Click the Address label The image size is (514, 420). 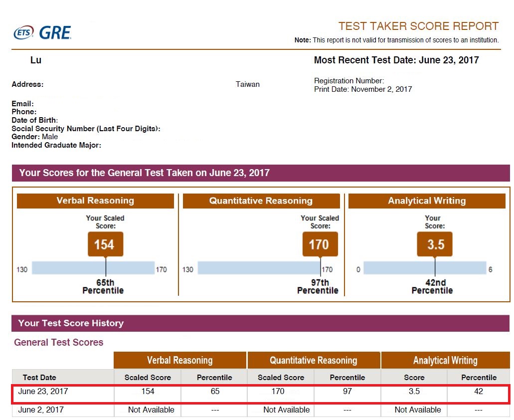27,84
